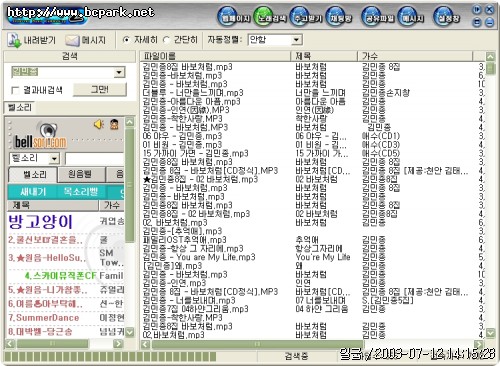Image resolution: width=500 pixels, height=366 pixels.
Task: Select file [김민종]왜.mp3
Action: (172, 266)
